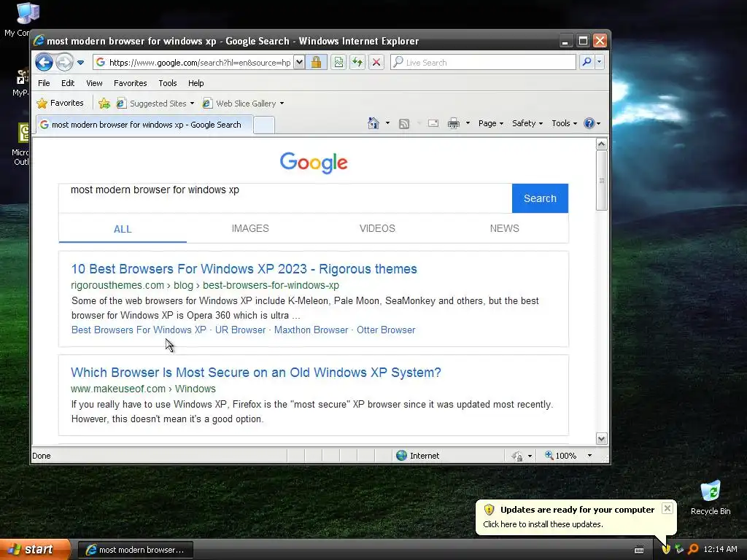Click the Internet zone globe icon
Screen dimensions: 747x560
(402, 456)
